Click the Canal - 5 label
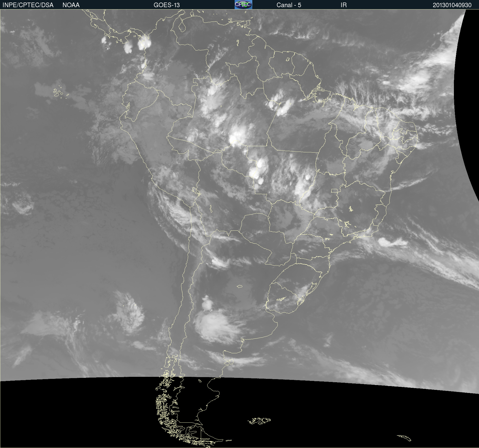Viewport: 479px width, 448px height. coord(289,5)
